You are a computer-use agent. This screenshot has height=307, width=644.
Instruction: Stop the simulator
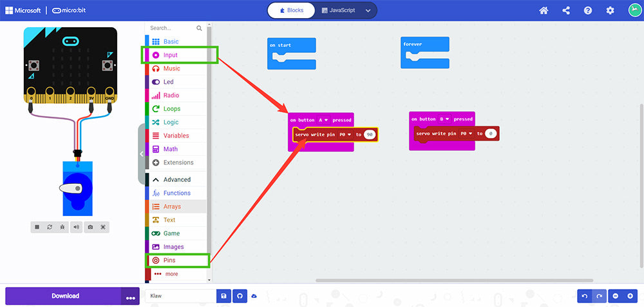coord(37,227)
